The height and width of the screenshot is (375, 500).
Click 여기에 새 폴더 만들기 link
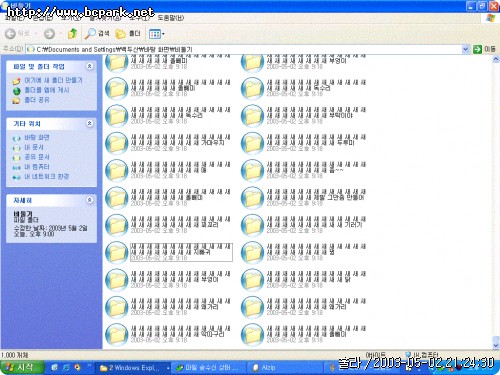click(53, 80)
